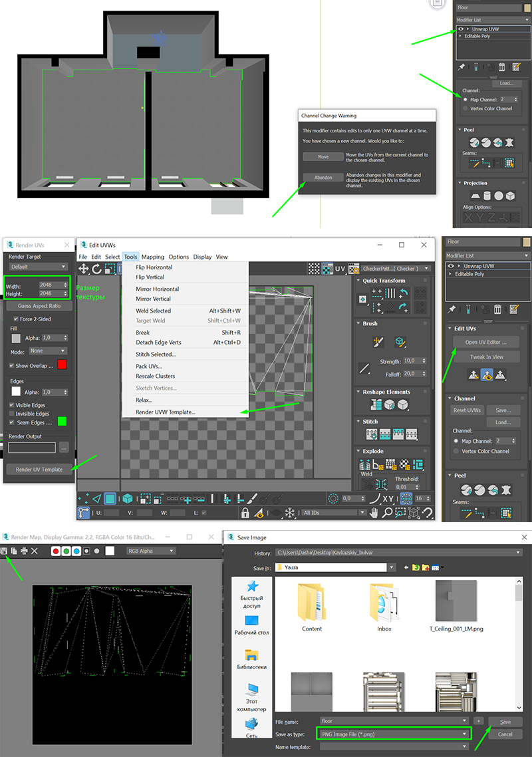Click the snowflake Freeze Selected icon

tap(290, 513)
